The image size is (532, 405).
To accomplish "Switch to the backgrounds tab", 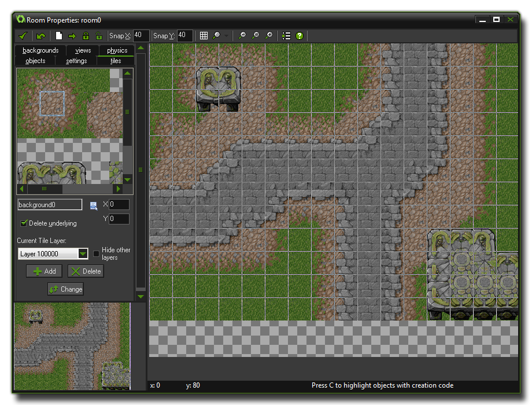I will (40, 50).
